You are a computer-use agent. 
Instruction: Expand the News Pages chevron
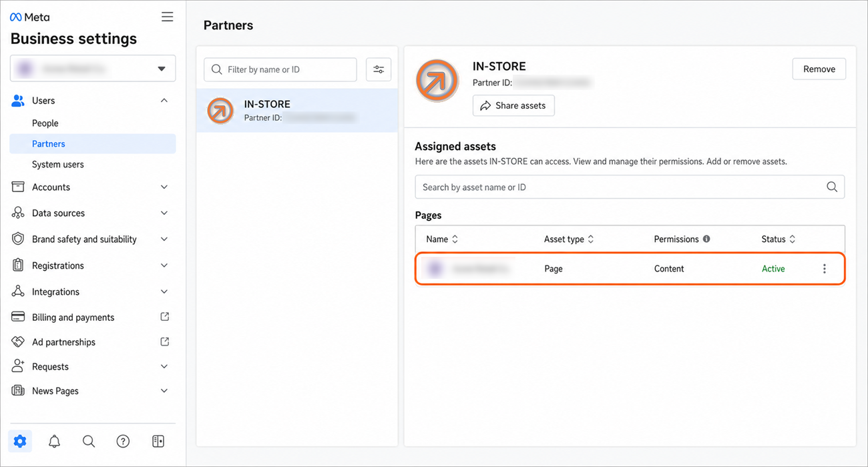pyautogui.click(x=164, y=391)
